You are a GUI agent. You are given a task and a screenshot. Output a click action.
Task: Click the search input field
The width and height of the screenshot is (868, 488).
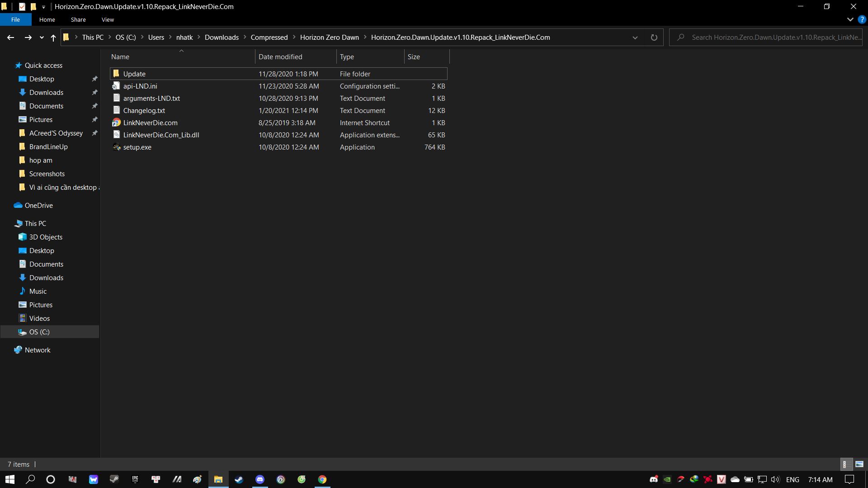(x=769, y=37)
